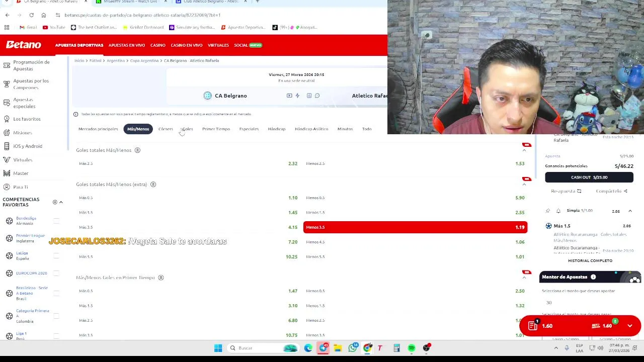
Task: Click info icon beside Goles en Primer Tiempo
Action: point(161,278)
